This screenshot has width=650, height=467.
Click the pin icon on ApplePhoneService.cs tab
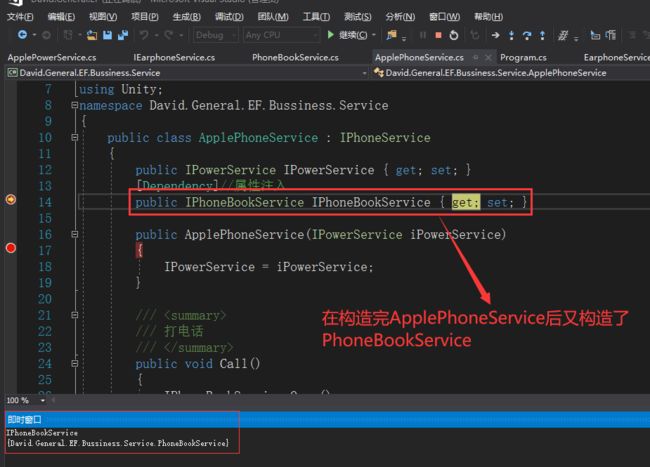point(475,57)
